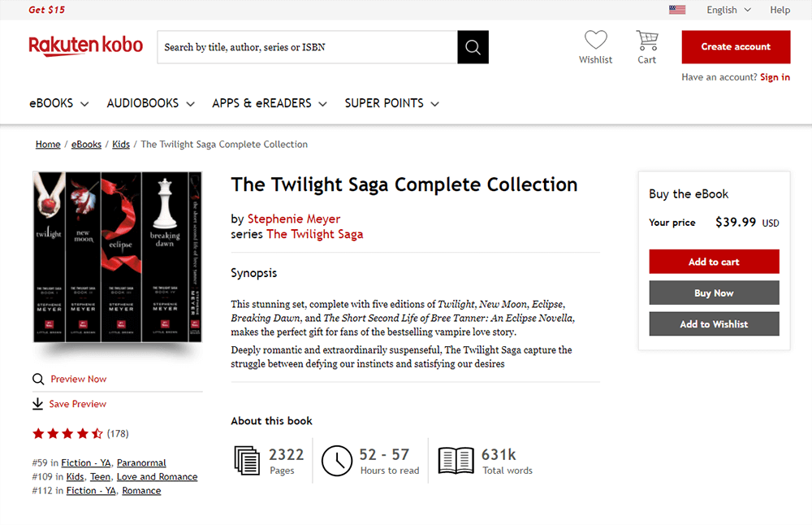Expand the English language dropdown
This screenshot has width=812, height=525.
point(728,10)
